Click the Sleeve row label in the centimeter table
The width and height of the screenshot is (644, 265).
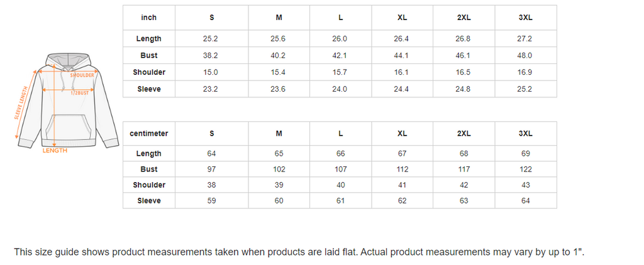[149, 201]
